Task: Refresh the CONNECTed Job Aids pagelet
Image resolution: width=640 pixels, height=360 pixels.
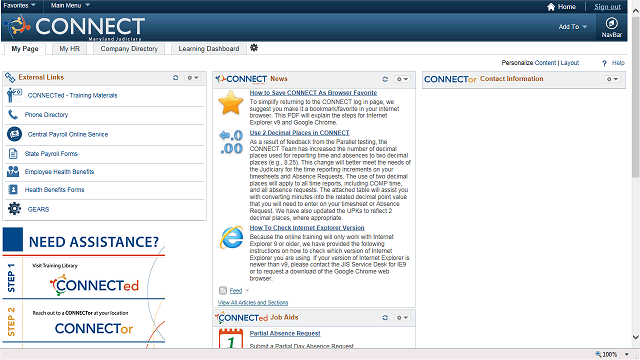Action: pos(385,318)
